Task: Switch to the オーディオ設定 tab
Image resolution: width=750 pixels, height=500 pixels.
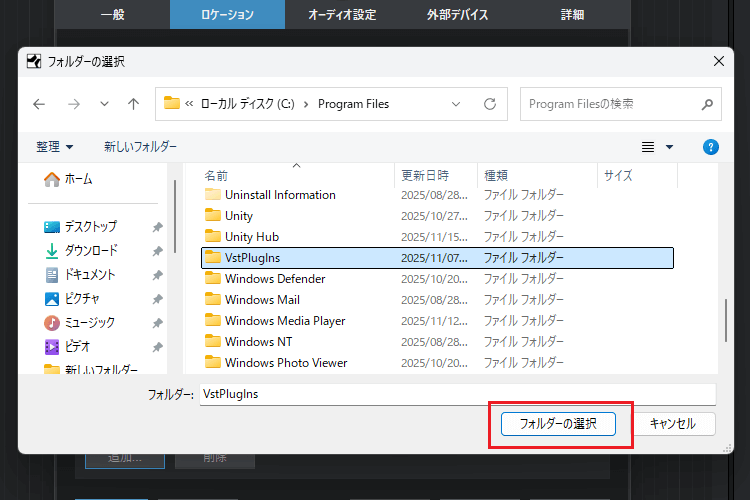Action: click(x=341, y=15)
